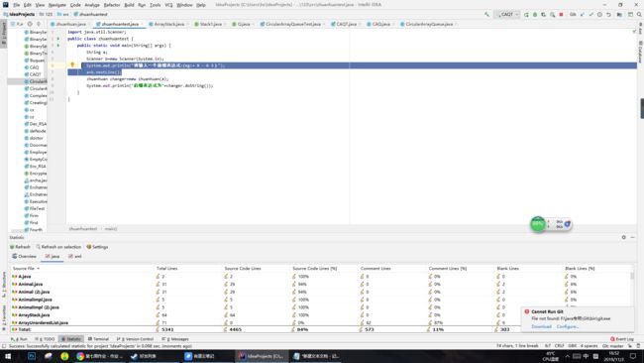Screen dimensions: 644x363
Task: Run with coverage from the toolbar
Action: click(543, 15)
